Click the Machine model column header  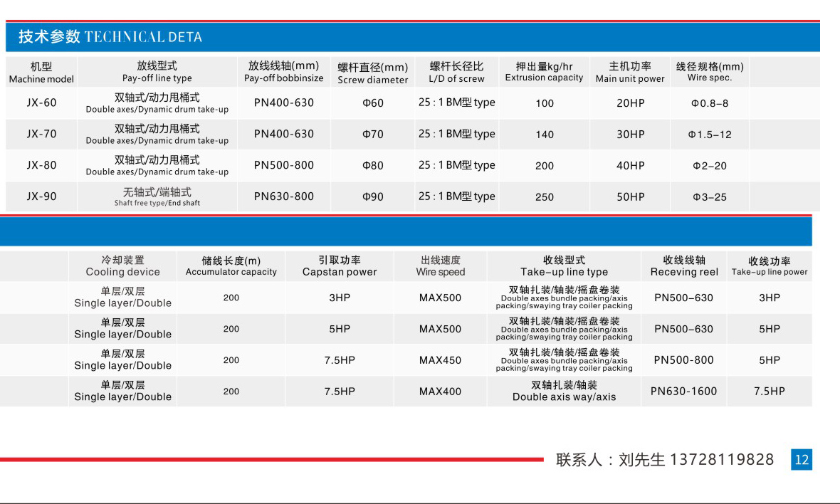click(41, 73)
